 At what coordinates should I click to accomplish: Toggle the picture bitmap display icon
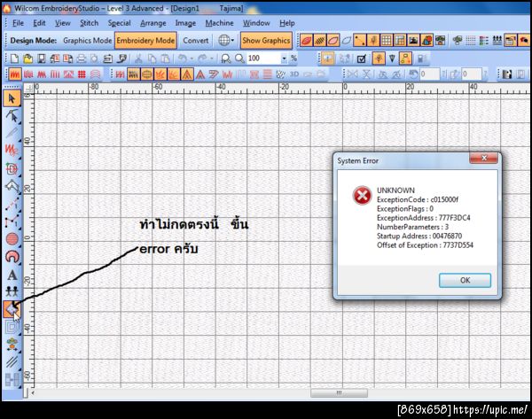click(413, 41)
